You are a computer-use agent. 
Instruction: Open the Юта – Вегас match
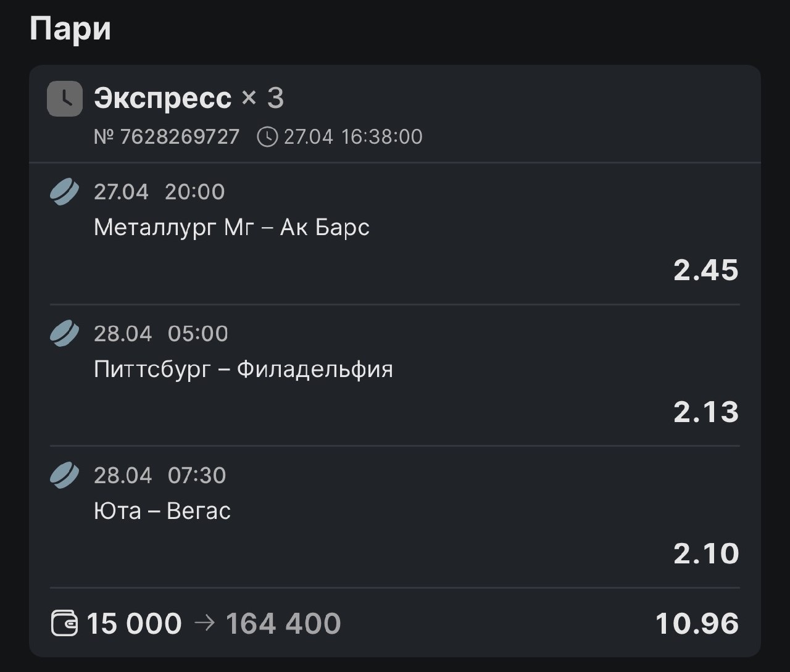click(x=162, y=512)
